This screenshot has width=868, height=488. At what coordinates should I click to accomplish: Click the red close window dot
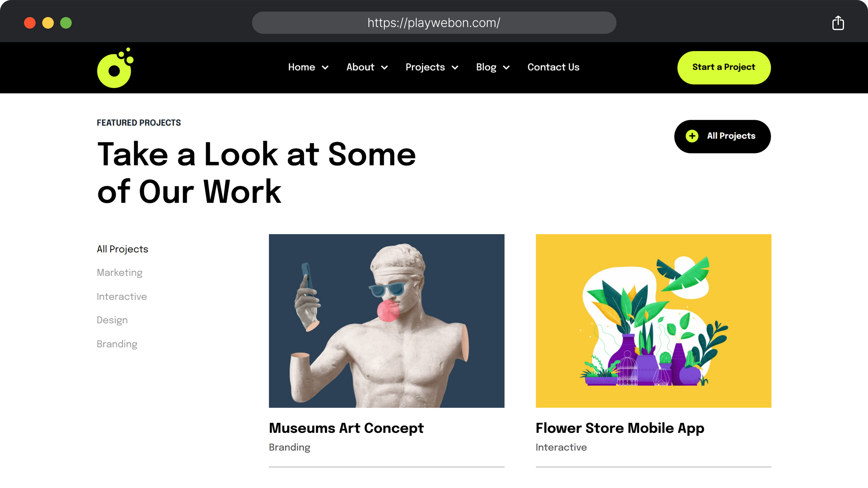click(x=30, y=23)
